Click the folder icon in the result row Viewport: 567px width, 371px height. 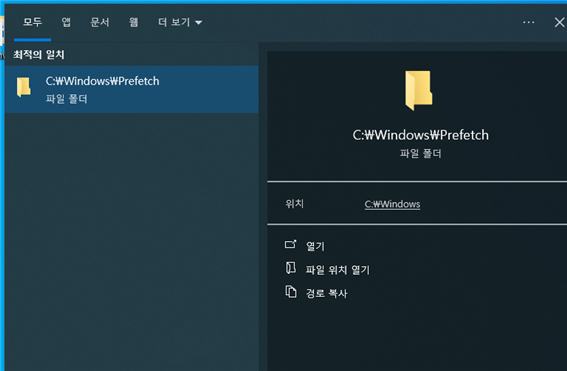(24, 87)
